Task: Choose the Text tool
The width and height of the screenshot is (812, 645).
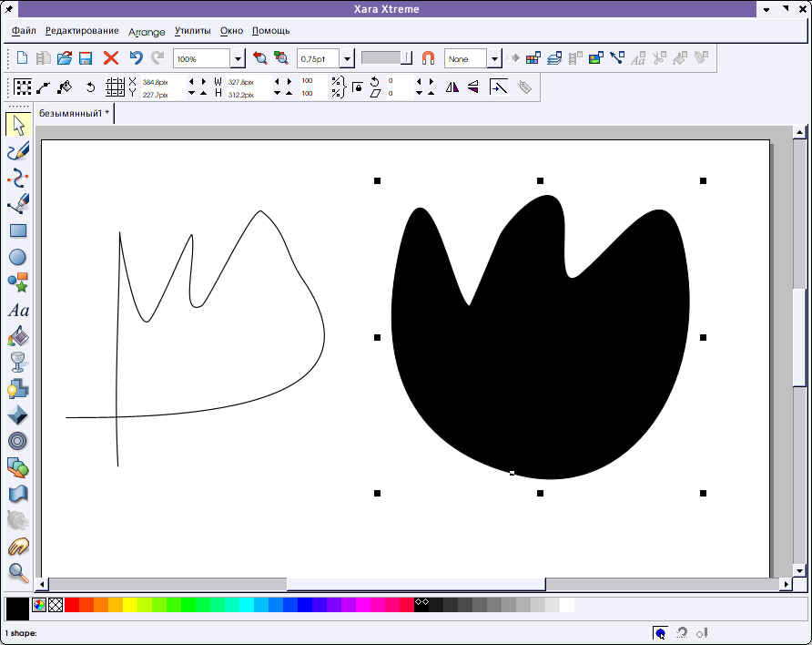Action: (17, 311)
